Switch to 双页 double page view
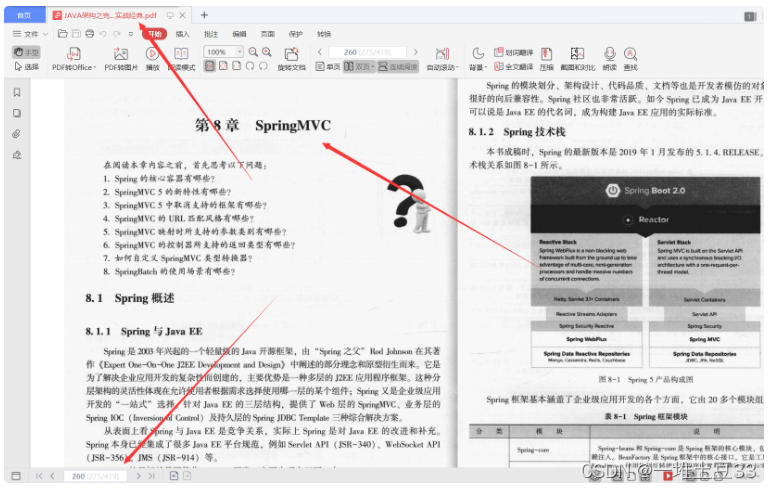This screenshot has width=772, height=490. [359, 66]
